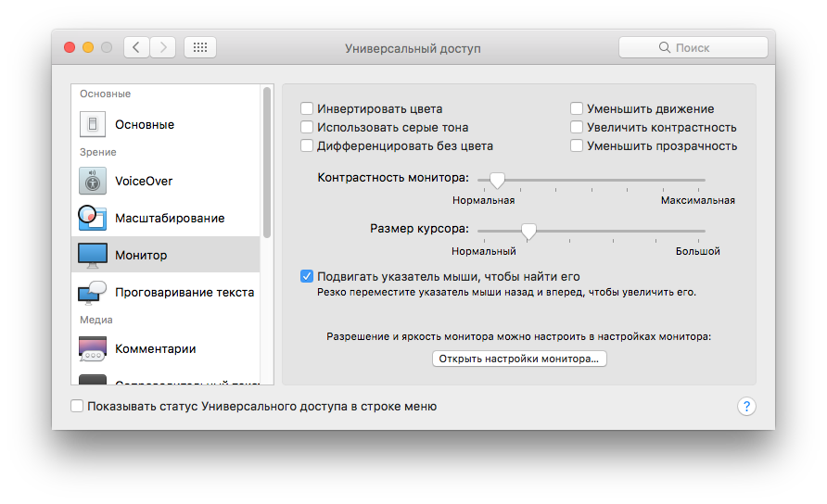This screenshot has height=504, width=827.
Task: Show all preferences grid icon
Action: click(200, 47)
